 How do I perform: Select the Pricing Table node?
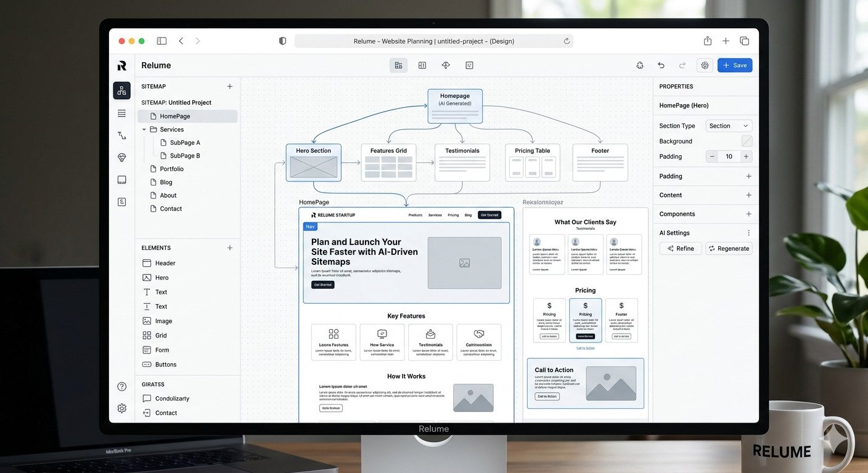[x=533, y=163]
